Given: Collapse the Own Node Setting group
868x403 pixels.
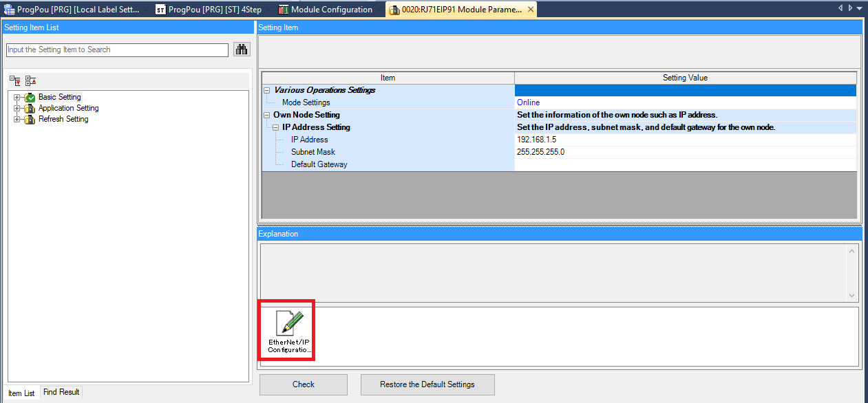Looking at the screenshot, I should pyautogui.click(x=266, y=115).
